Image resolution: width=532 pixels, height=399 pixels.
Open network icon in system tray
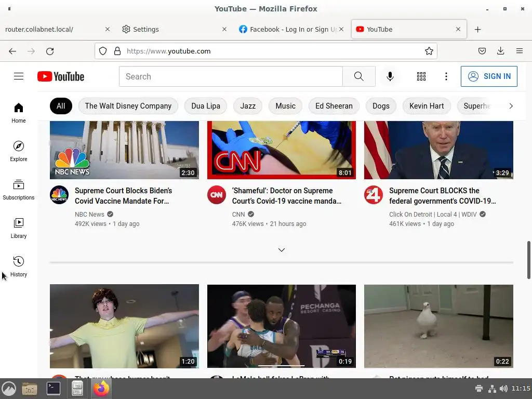tap(491, 389)
